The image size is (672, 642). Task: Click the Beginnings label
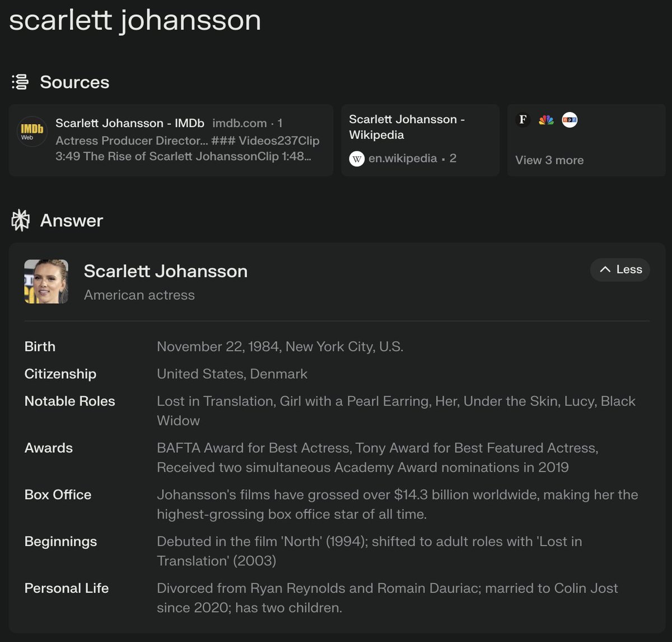60,542
